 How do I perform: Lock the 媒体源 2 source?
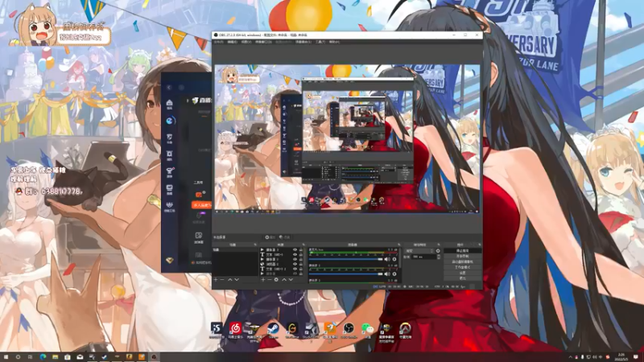[301, 259]
